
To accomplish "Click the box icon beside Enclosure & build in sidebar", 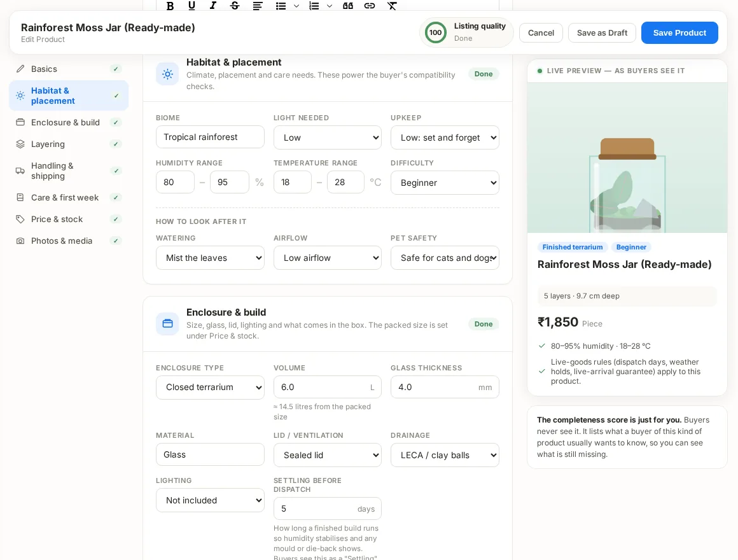I will (x=20, y=122).
